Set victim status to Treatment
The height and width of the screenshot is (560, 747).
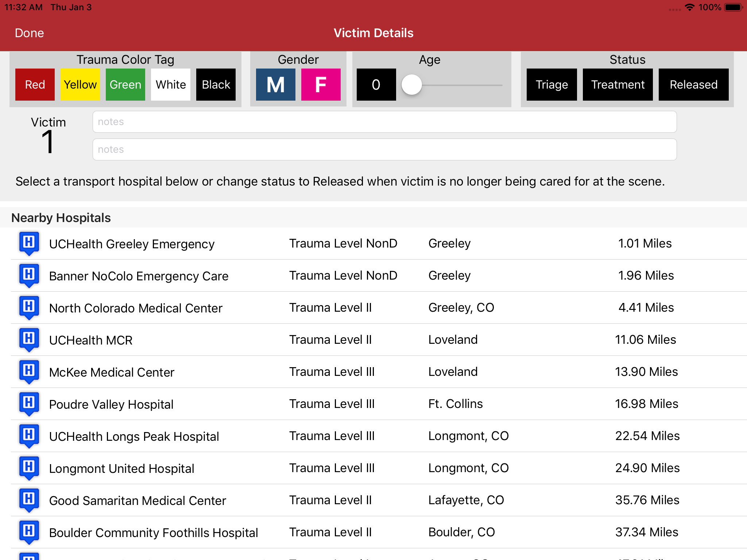(x=618, y=85)
